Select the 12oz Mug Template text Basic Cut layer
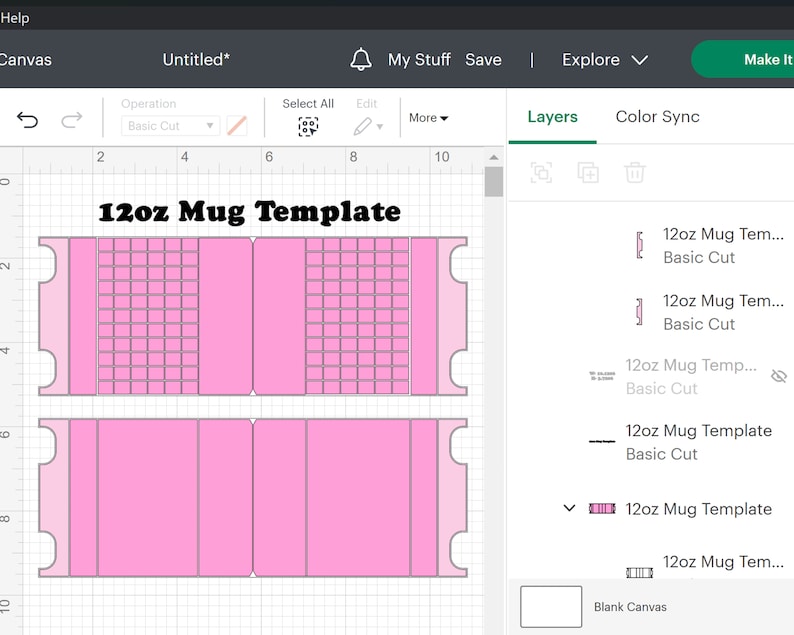This screenshot has height=635, width=794. pos(680,442)
